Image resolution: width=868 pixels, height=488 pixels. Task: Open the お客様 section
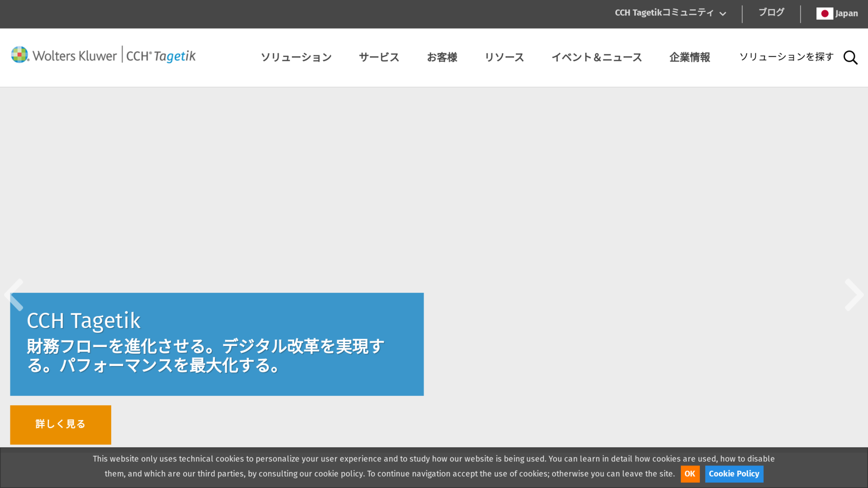click(442, 57)
